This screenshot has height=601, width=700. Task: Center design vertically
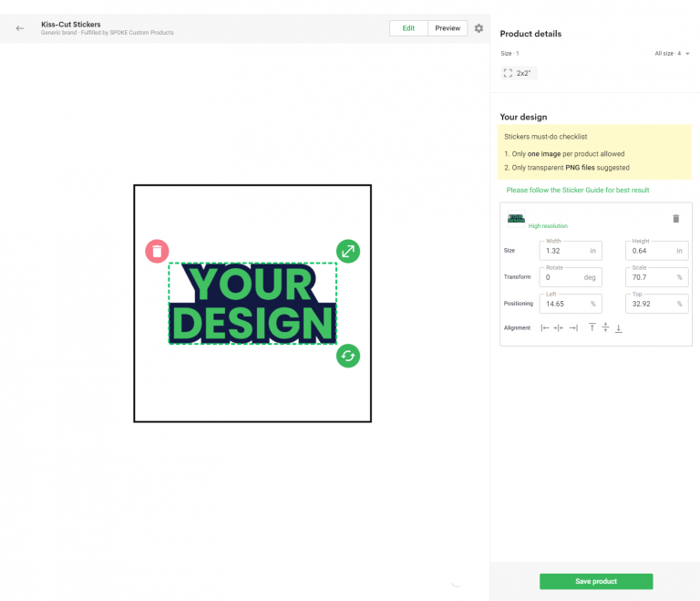605,327
